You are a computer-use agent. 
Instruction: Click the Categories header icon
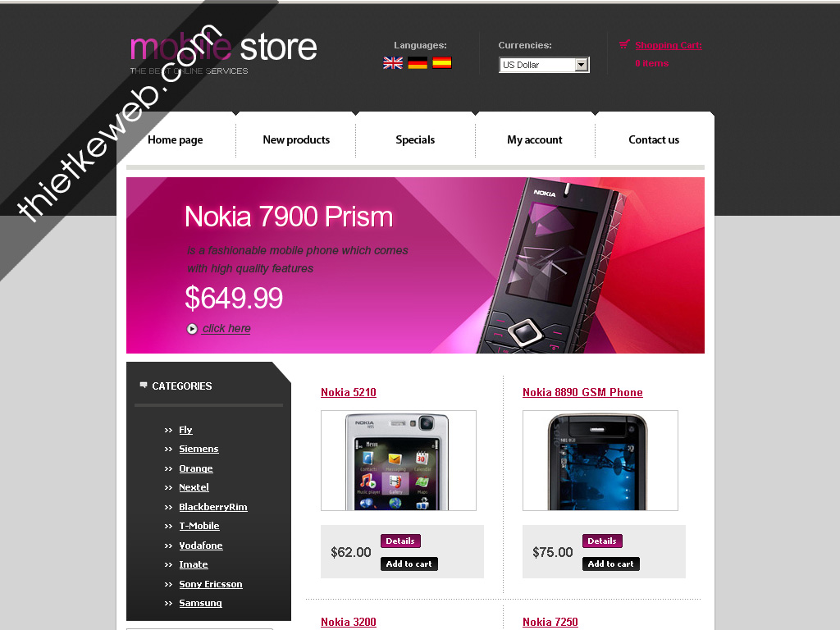coord(143,386)
